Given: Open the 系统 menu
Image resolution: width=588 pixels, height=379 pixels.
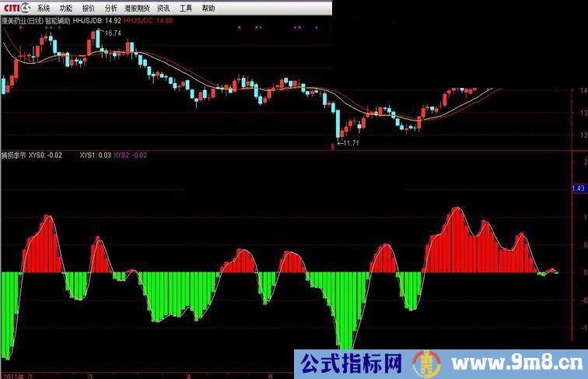Looking at the screenshot, I should pos(44,9).
